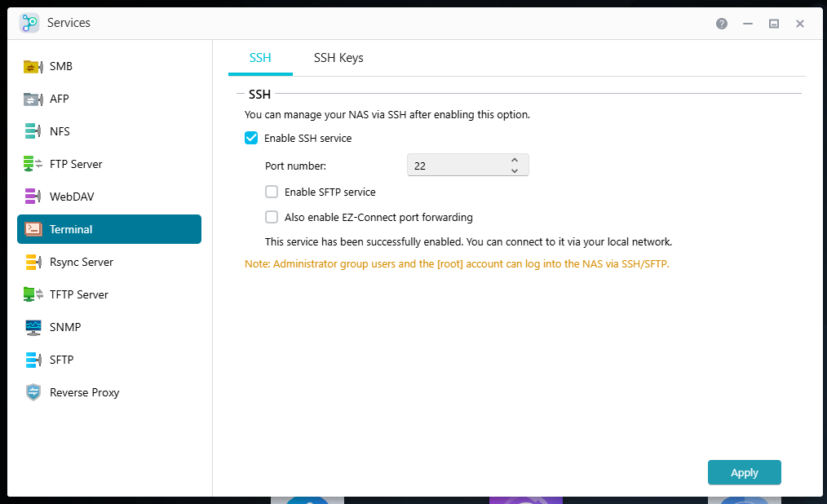This screenshot has height=504, width=827.
Task: Click the NFS service icon
Action: point(33,131)
